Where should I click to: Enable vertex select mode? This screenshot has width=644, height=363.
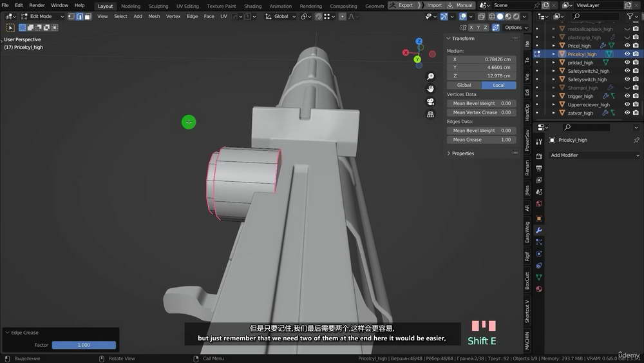click(x=71, y=17)
